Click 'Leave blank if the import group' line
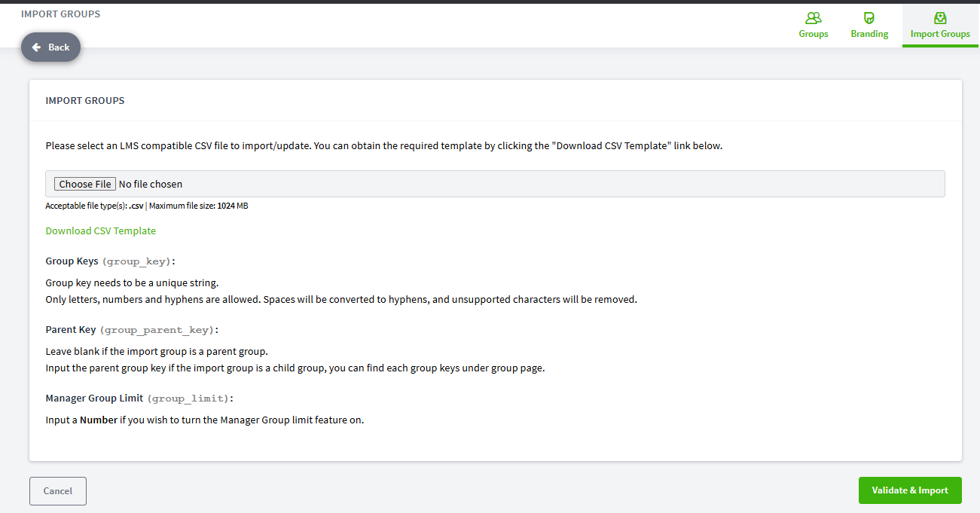Screen dimensions: 980x513 (157, 351)
